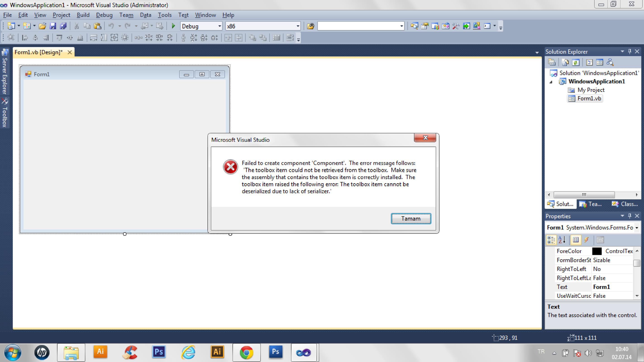Toggle the Properties list view button
Viewport: 644px width, 362px height.
point(576,240)
